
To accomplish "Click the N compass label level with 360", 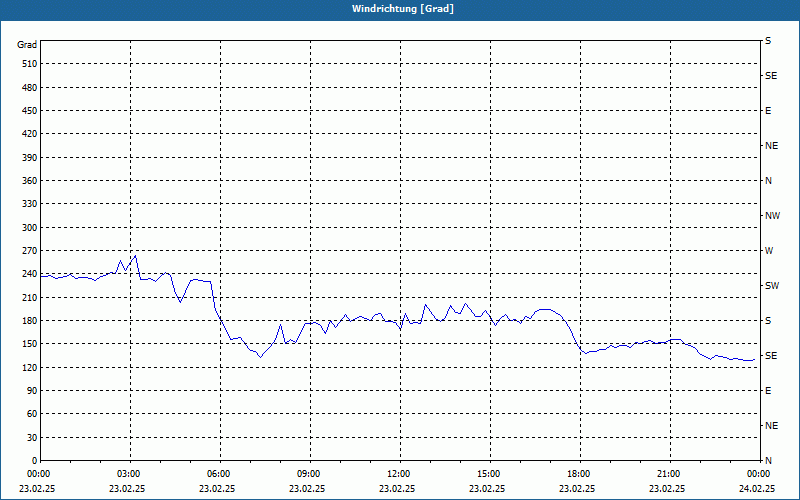I will click(x=769, y=181).
